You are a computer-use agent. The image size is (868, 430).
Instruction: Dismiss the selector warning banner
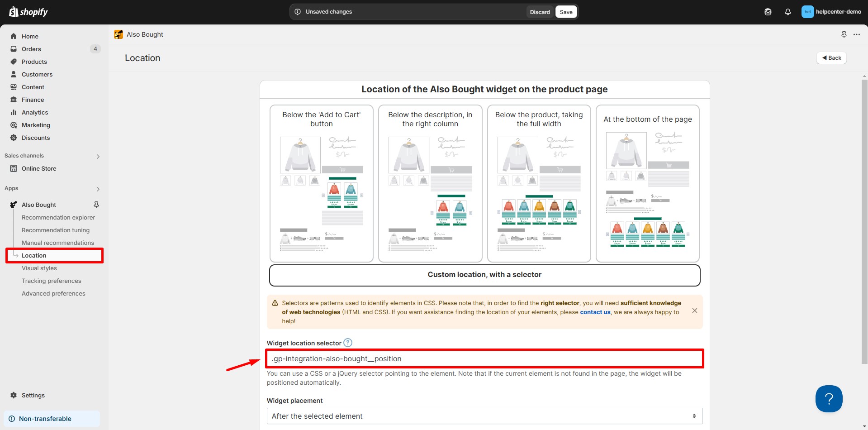coord(695,311)
